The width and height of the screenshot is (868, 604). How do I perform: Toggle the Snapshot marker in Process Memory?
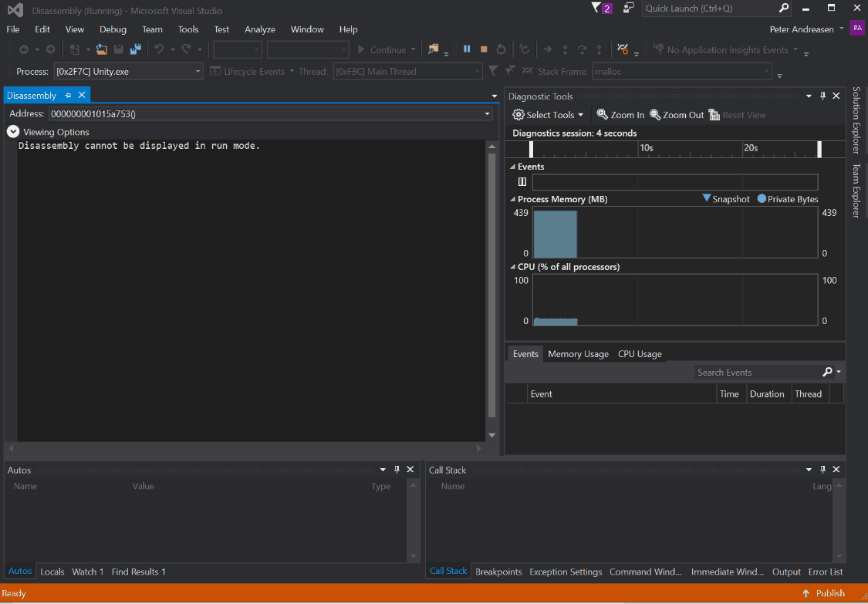tap(726, 198)
